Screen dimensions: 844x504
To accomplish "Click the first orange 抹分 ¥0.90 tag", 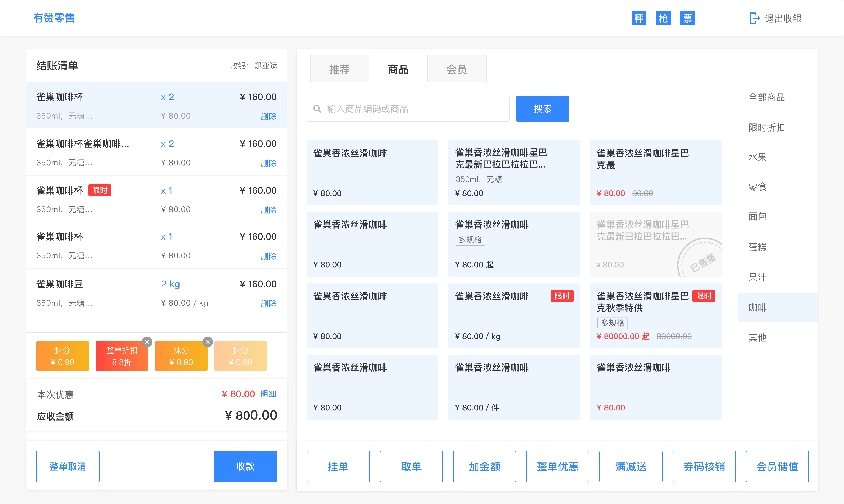I will click(63, 356).
